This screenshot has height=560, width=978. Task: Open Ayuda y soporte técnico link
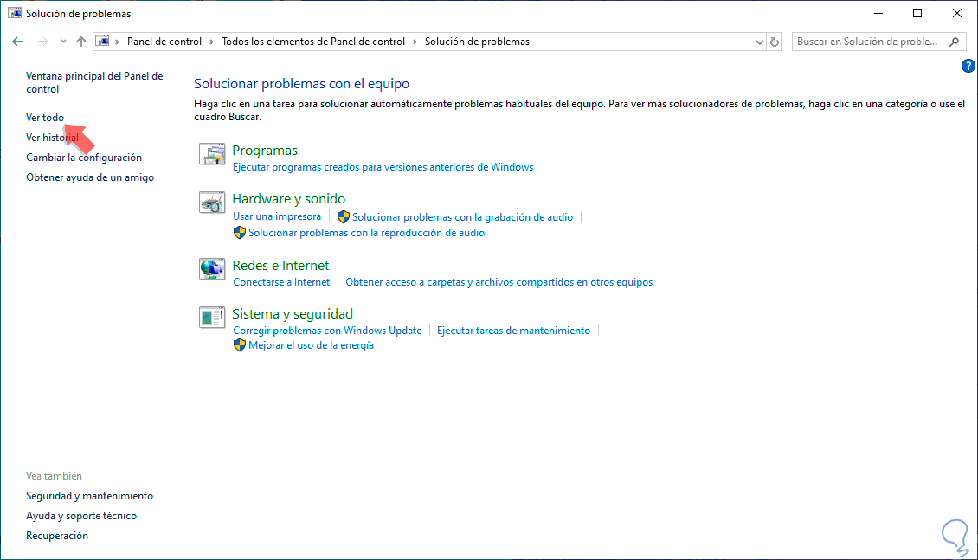(81, 516)
